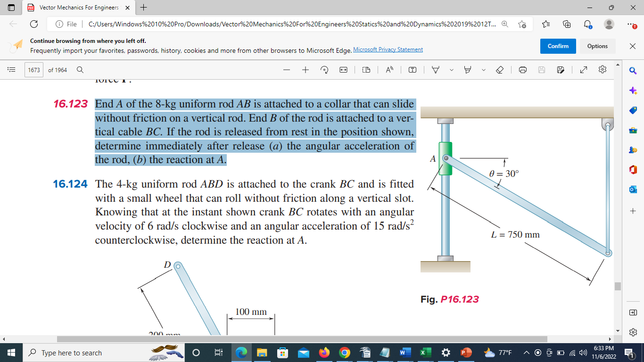Screen dimensions: 644x362
Task: Choose the Erase tool
Action: [x=500, y=69]
